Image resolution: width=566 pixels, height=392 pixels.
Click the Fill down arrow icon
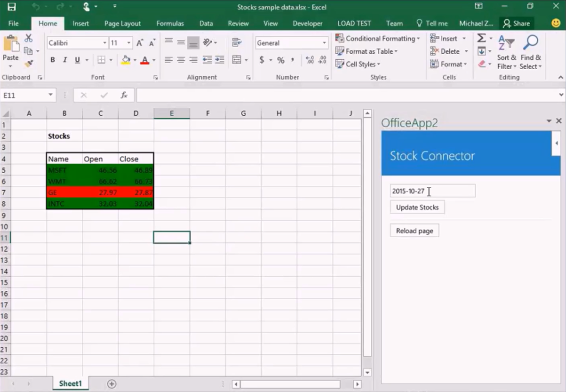pos(481,51)
